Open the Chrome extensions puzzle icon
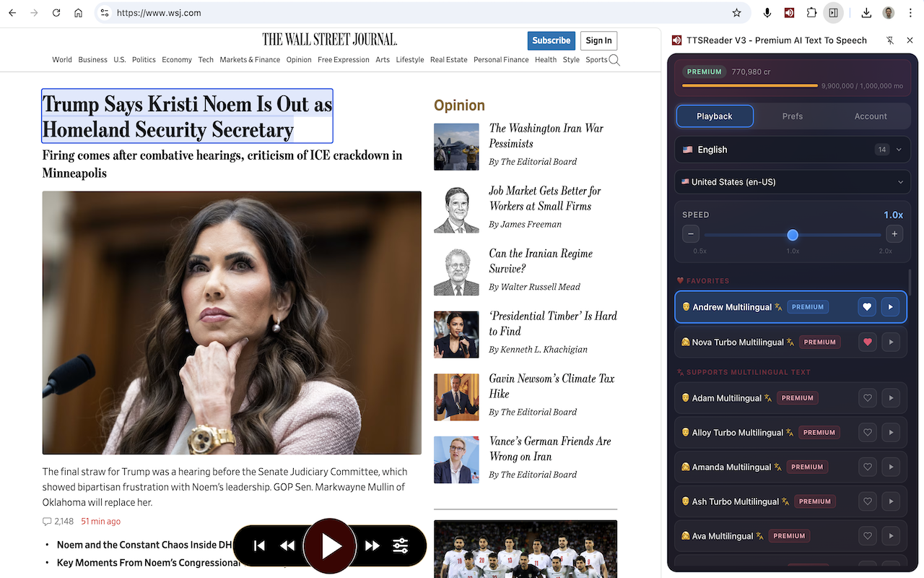The width and height of the screenshot is (924, 578). [x=811, y=12]
